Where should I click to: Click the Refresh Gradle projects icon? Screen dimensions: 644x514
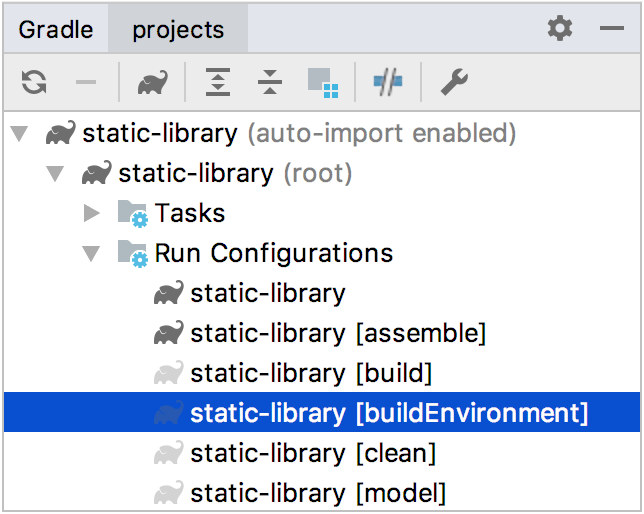pos(35,83)
